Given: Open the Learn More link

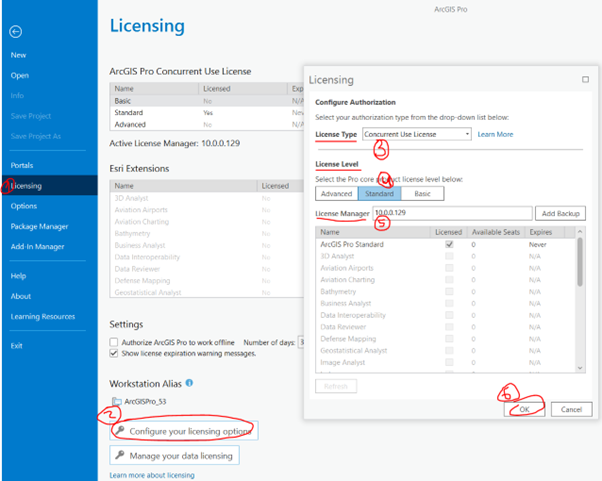Looking at the screenshot, I should point(495,134).
